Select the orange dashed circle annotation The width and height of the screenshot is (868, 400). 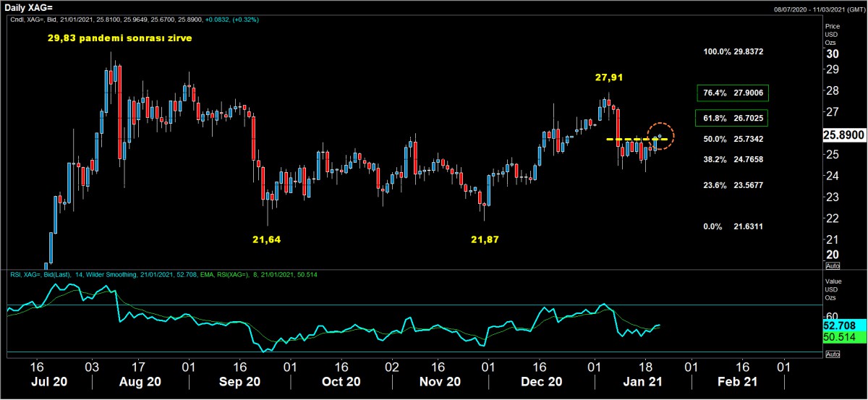660,135
